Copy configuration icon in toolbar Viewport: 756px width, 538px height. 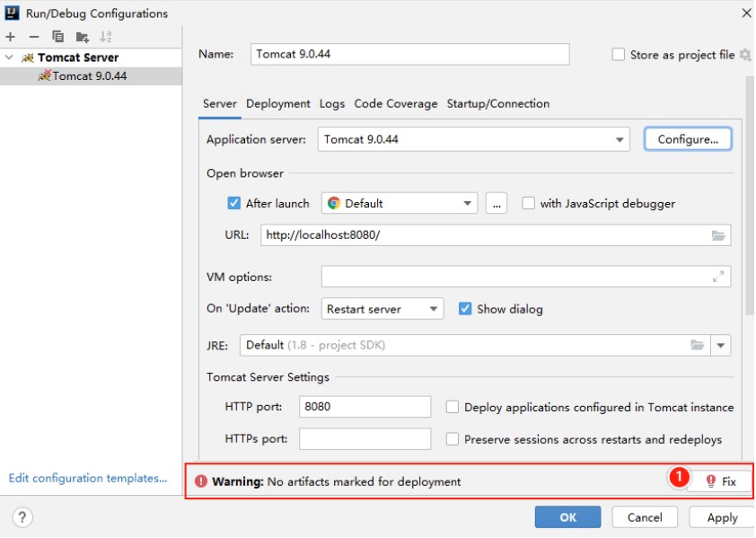click(x=57, y=37)
